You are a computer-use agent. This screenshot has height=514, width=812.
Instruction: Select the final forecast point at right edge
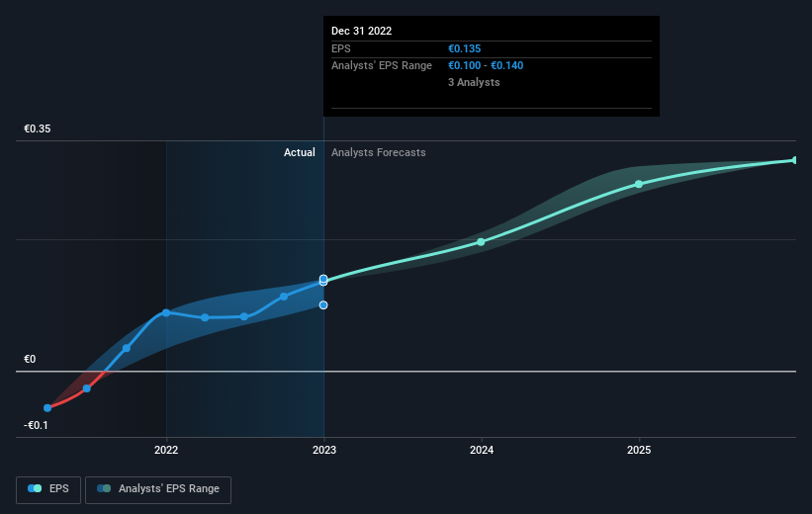point(795,160)
